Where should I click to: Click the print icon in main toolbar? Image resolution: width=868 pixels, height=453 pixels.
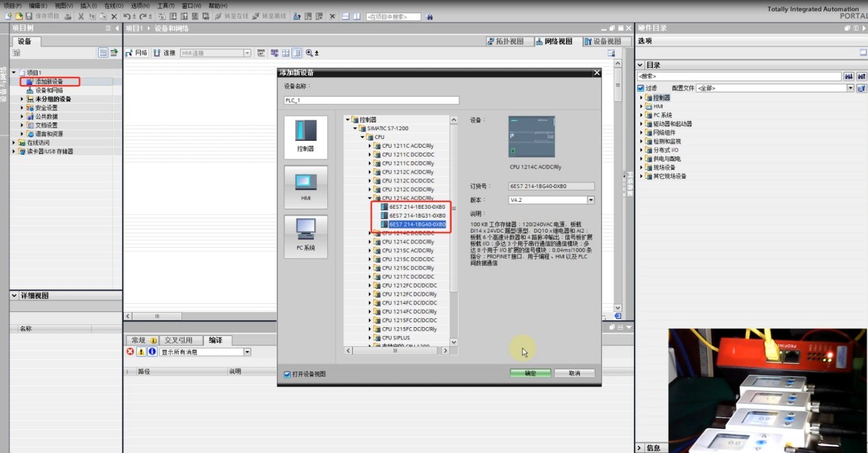tap(68, 16)
